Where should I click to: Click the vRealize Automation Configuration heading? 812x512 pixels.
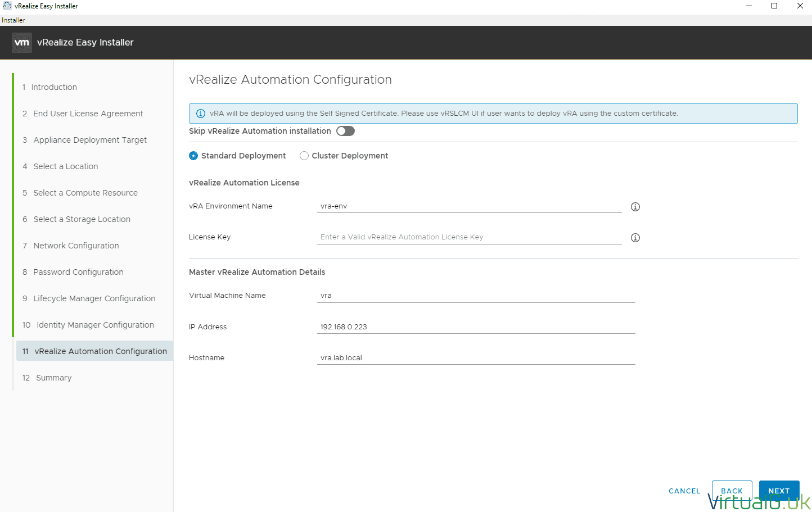290,80
